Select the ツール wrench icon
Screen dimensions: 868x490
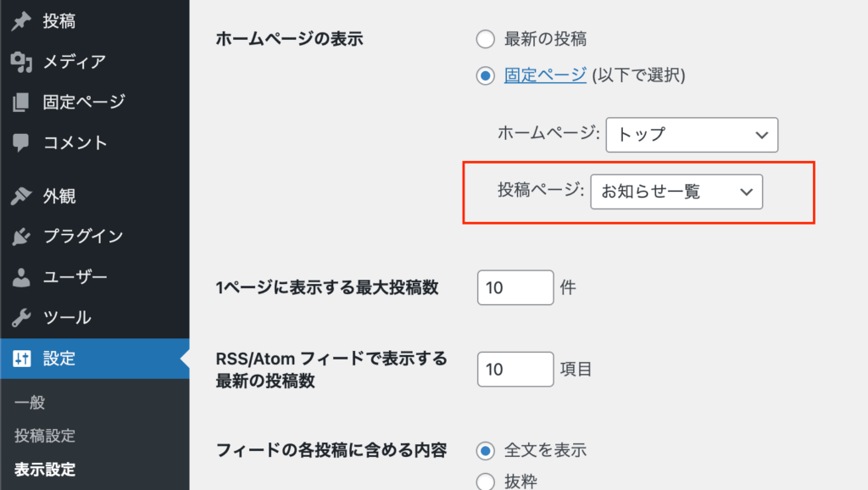click(x=21, y=318)
